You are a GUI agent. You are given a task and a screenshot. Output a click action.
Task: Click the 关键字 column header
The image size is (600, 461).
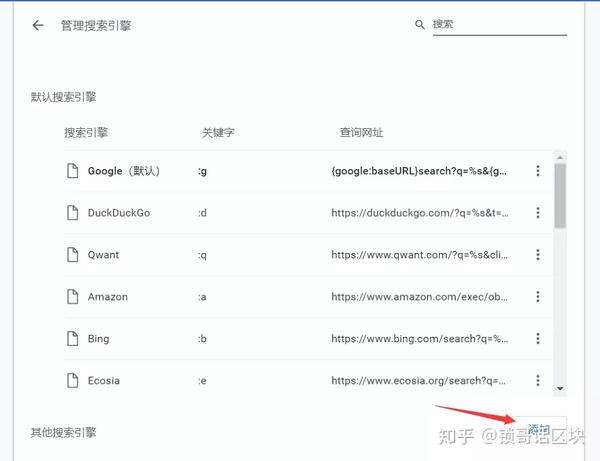[218, 133]
